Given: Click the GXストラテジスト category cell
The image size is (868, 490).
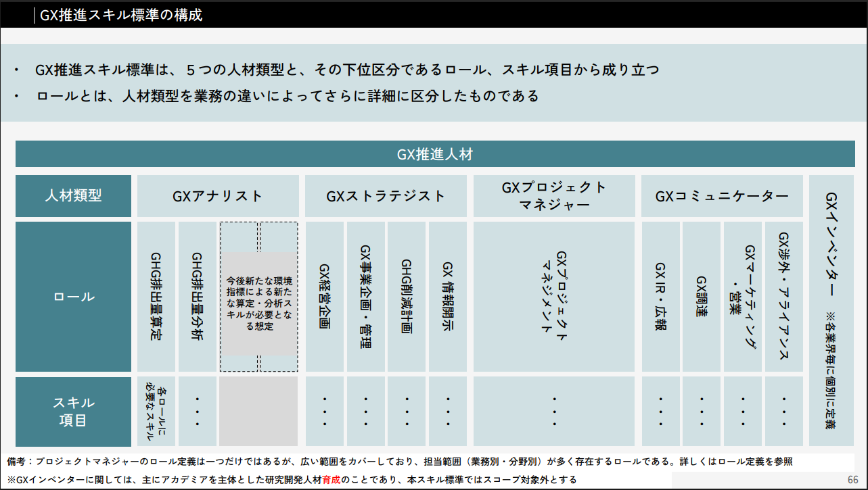Looking at the screenshot, I should click(x=386, y=196).
